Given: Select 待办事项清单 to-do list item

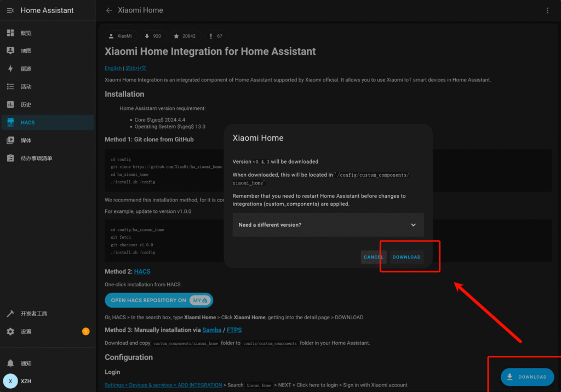Looking at the screenshot, I should click(x=36, y=158).
